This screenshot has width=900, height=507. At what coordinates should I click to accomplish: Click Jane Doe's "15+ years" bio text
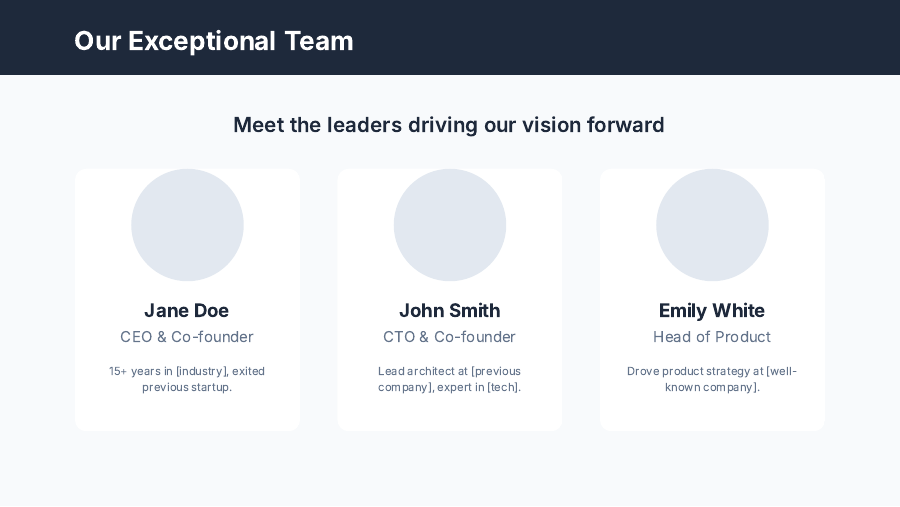pos(187,379)
